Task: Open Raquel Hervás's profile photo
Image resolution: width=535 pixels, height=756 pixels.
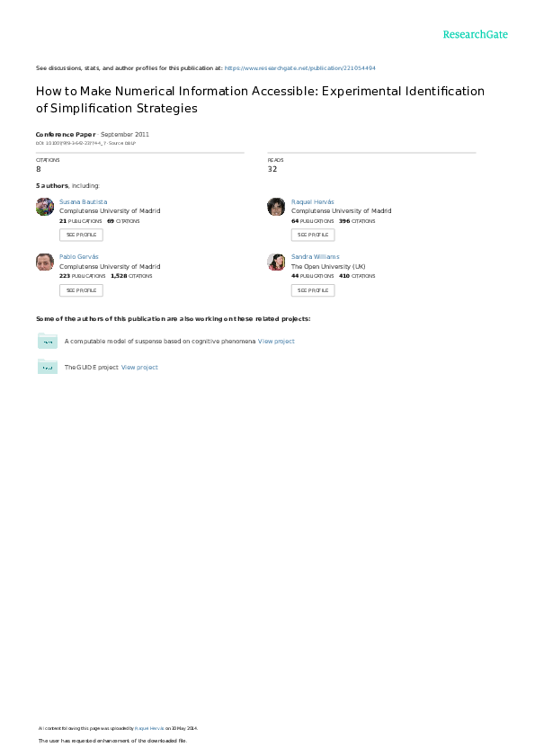Action: [276, 207]
